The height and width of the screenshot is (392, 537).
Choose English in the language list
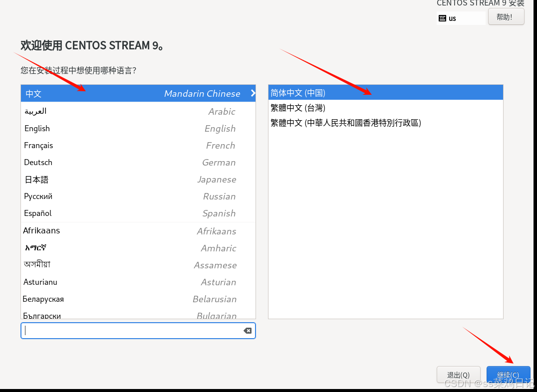[138, 128]
